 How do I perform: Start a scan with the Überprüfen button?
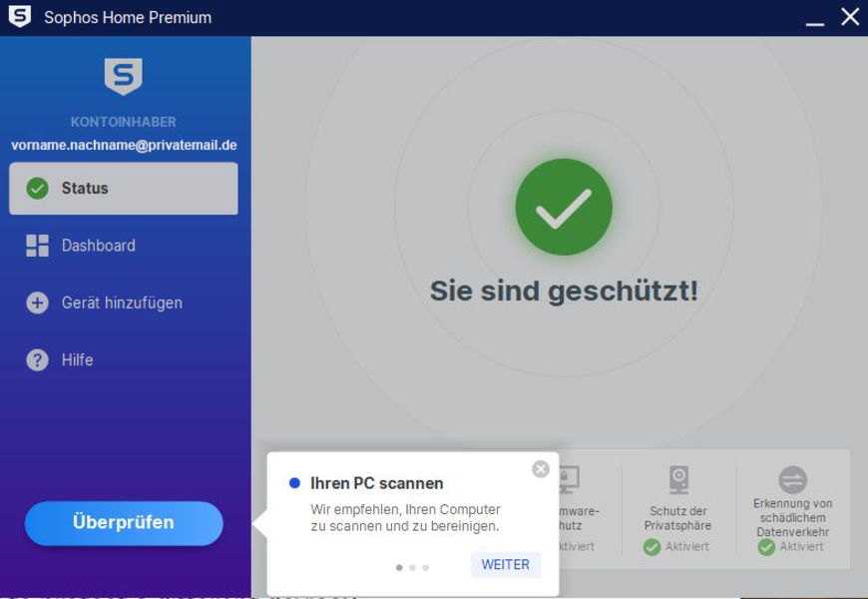pos(124,523)
